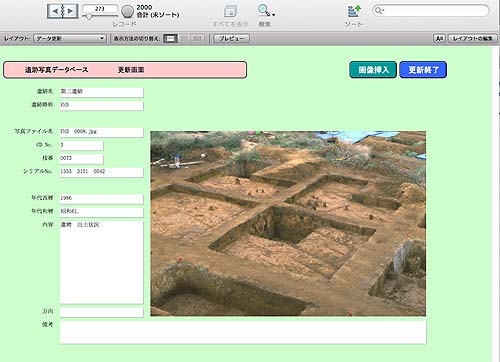
Task: Click the 枝番 field showing 0073
Action: [82, 159]
